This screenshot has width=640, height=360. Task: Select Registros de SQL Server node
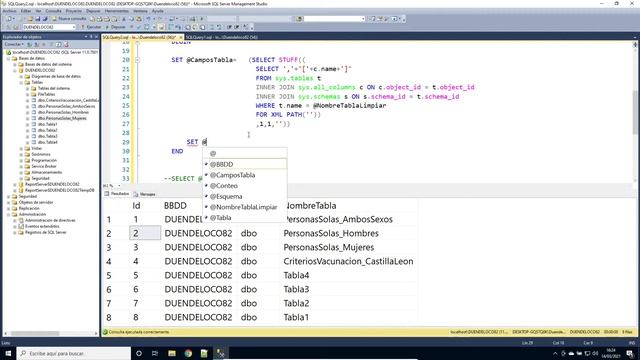pos(45,232)
